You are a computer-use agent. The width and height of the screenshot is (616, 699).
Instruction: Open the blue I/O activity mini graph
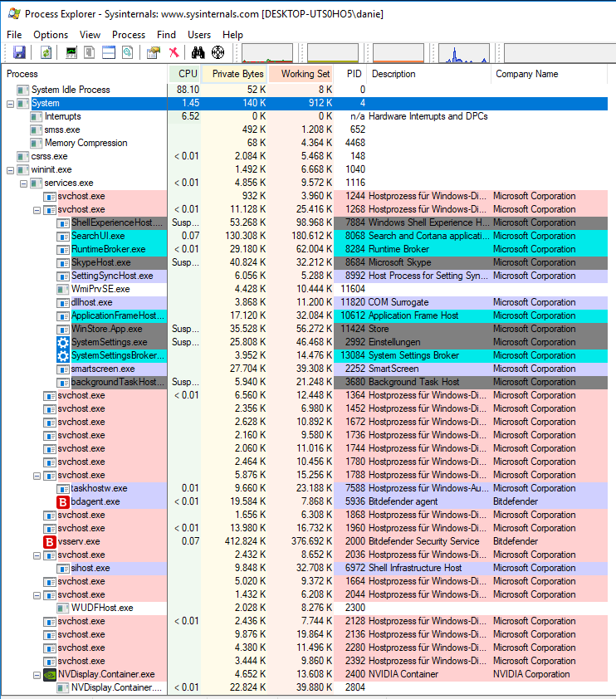pyautogui.click(x=463, y=52)
